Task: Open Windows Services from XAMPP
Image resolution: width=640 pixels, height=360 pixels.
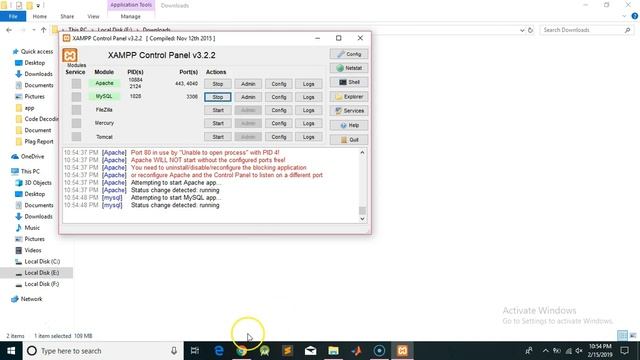Action: coord(349,111)
